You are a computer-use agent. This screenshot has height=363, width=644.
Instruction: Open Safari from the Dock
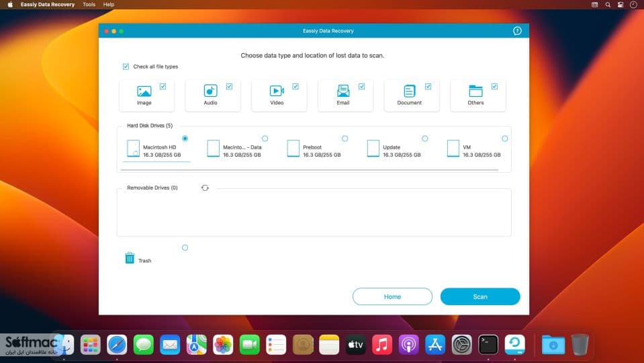(117, 344)
